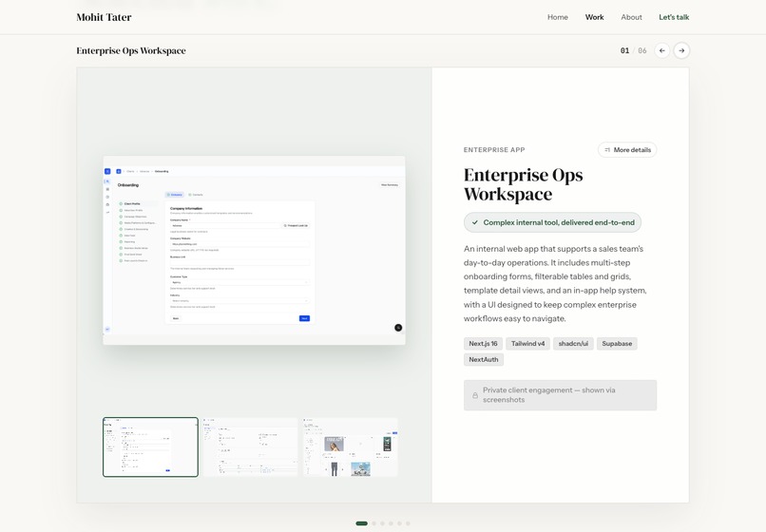The height and width of the screenshot is (532, 766).
Task: Jump to the last pagination dot
Action: pos(408,523)
